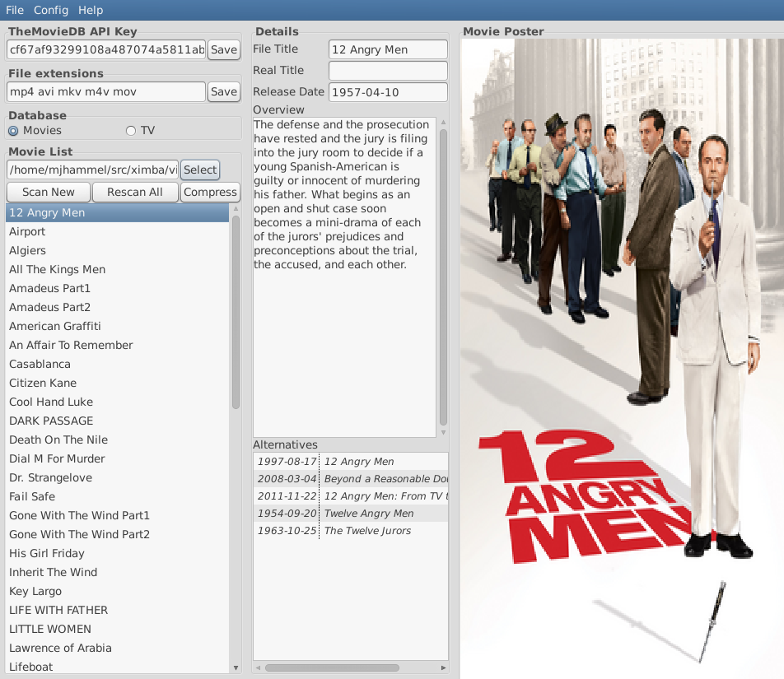Click the movie list path field
784x679 pixels.
click(x=92, y=170)
